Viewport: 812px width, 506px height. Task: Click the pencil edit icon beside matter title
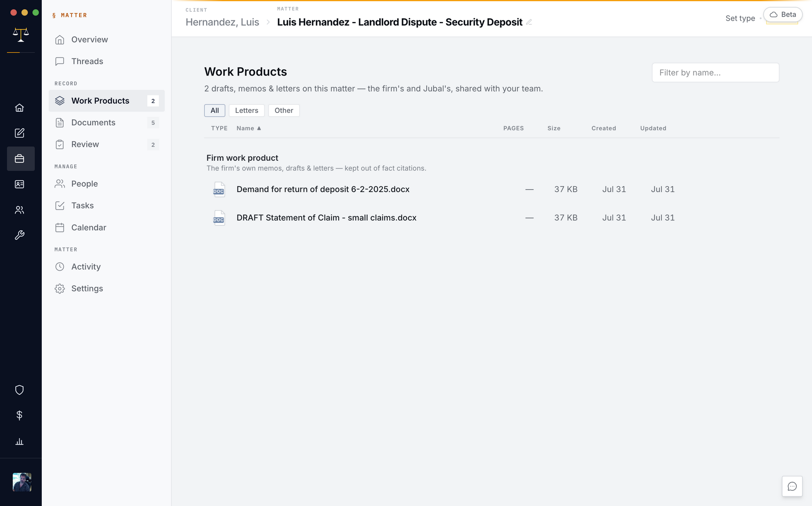point(529,22)
